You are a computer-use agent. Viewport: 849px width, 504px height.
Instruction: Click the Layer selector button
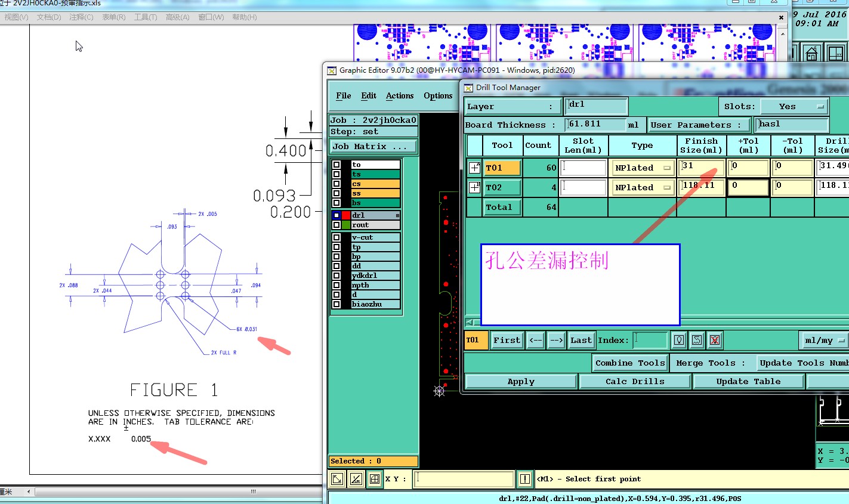click(513, 107)
